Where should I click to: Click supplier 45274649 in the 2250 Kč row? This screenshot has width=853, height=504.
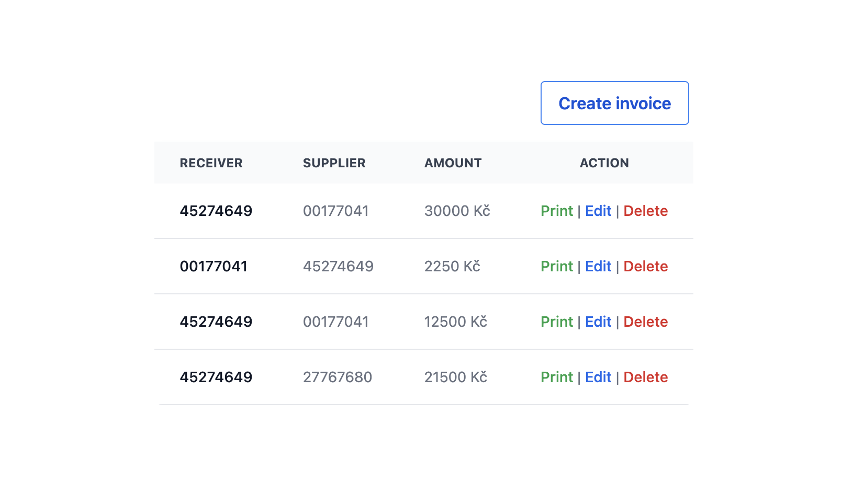338,266
